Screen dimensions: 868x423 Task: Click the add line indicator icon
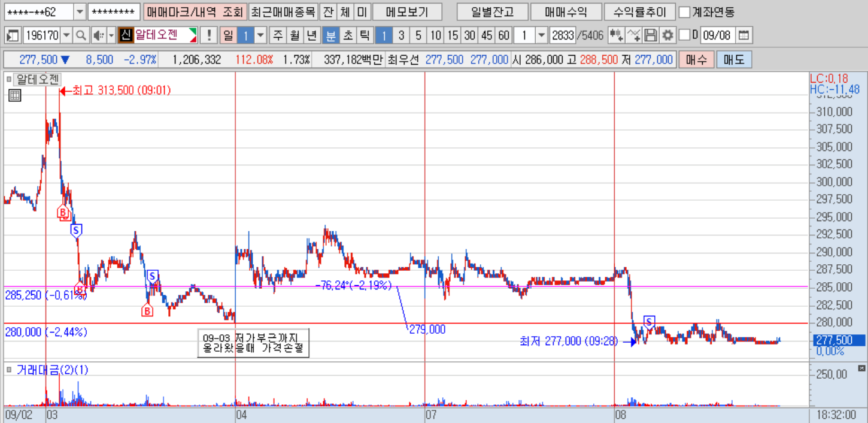point(634,35)
